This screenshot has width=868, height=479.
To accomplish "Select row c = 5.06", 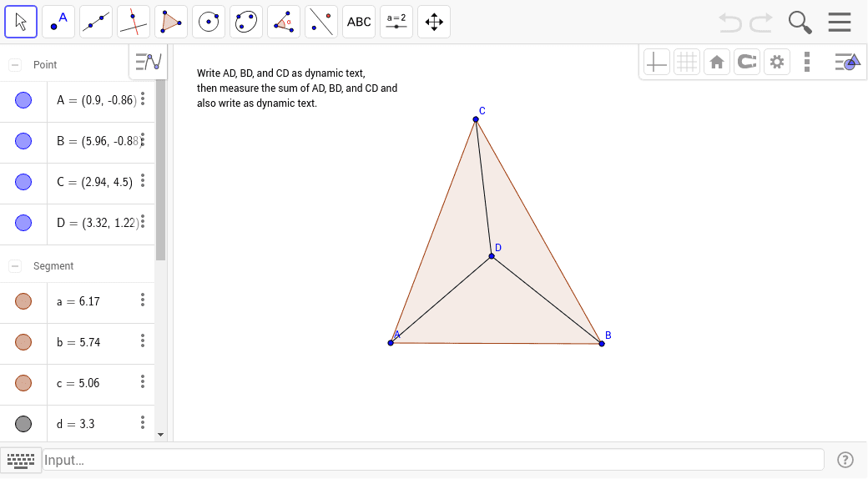I will click(x=78, y=385).
